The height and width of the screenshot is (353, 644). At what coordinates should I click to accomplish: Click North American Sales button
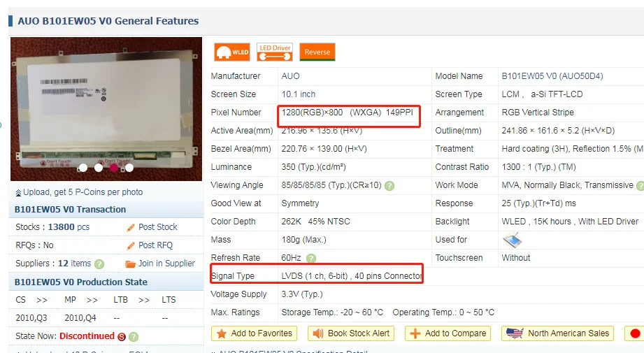(x=558, y=333)
